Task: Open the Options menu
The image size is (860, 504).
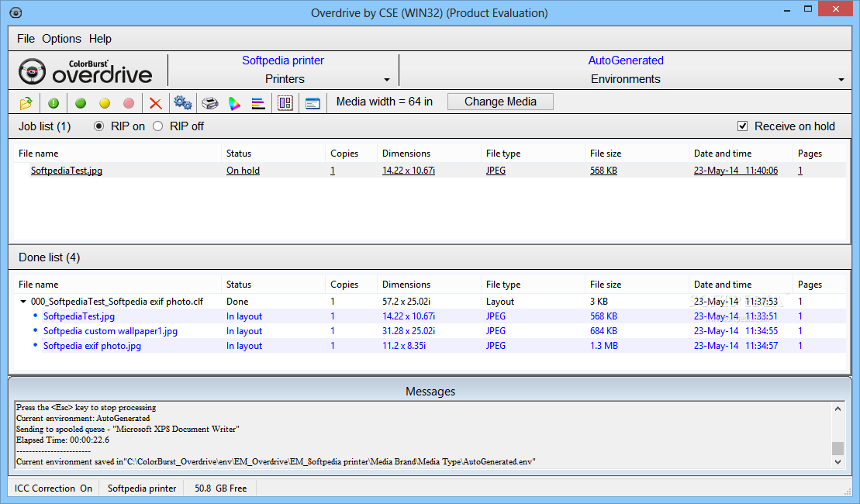Action: tap(61, 39)
